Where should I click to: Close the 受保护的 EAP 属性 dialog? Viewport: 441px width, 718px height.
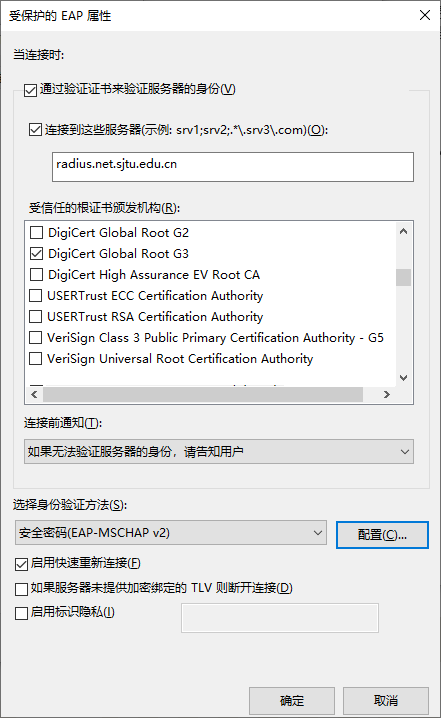click(x=425, y=16)
